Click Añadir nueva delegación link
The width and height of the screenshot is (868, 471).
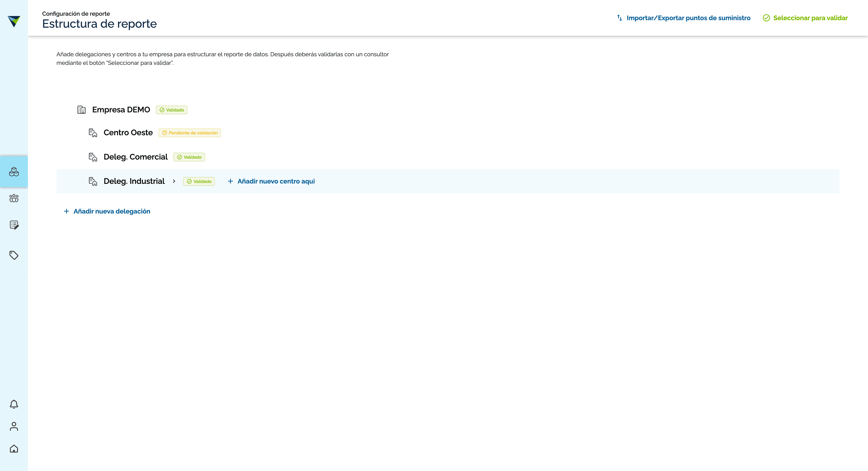pyautogui.click(x=107, y=211)
